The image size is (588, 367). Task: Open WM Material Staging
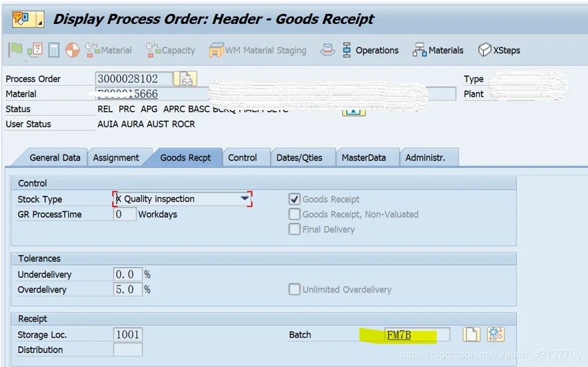tap(257, 50)
